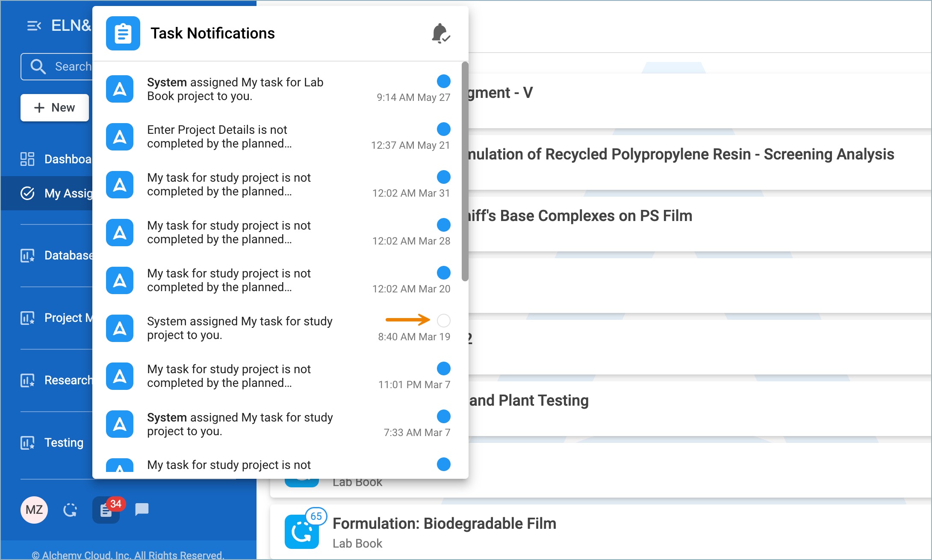Screen dimensions: 932x560
Task: Open 'System assigned My task for Lab Book' notification
Action: [x=278, y=89]
